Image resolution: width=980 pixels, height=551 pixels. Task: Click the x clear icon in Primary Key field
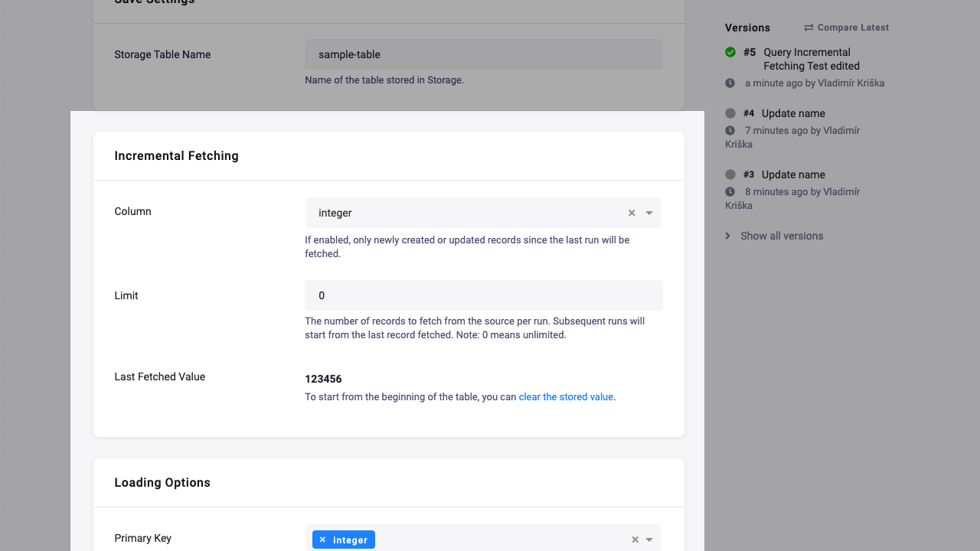click(x=635, y=539)
